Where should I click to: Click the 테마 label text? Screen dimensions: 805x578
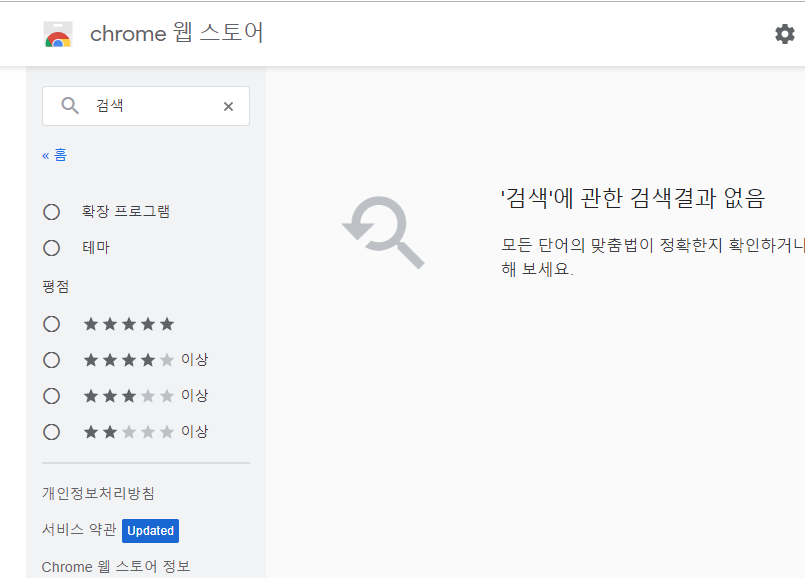96,247
